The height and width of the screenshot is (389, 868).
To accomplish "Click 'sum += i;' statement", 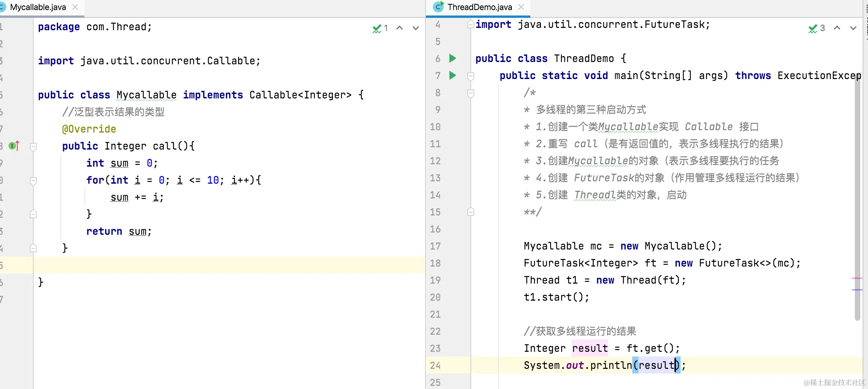I will [x=137, y=197].
